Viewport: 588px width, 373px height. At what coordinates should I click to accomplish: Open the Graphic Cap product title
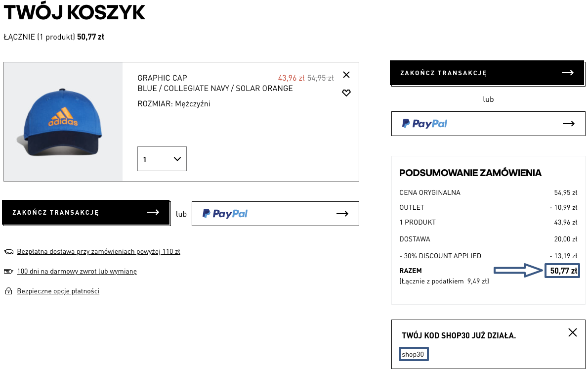coord(162,78)
